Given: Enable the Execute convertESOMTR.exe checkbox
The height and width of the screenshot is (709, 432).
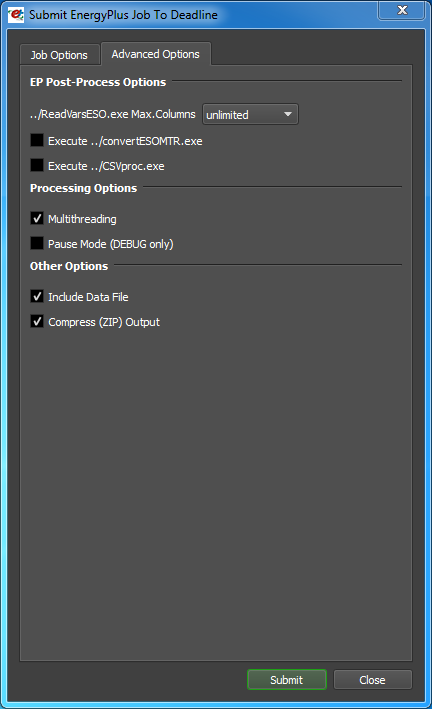Looking at the screenshot, I should pos(37,141).
